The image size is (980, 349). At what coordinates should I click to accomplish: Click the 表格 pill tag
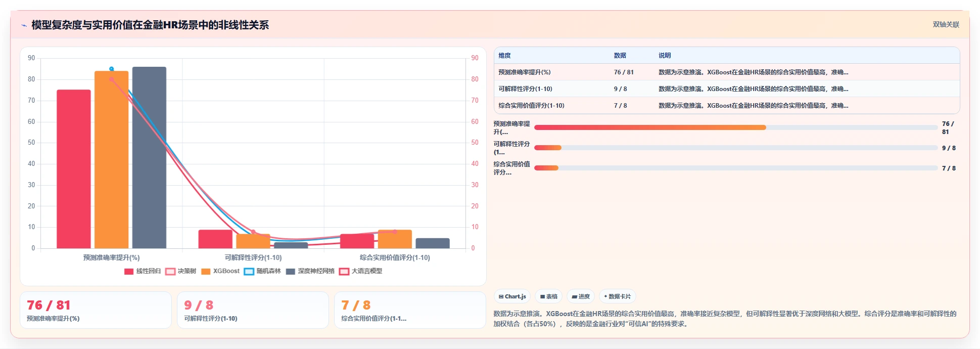coord(548,296)
